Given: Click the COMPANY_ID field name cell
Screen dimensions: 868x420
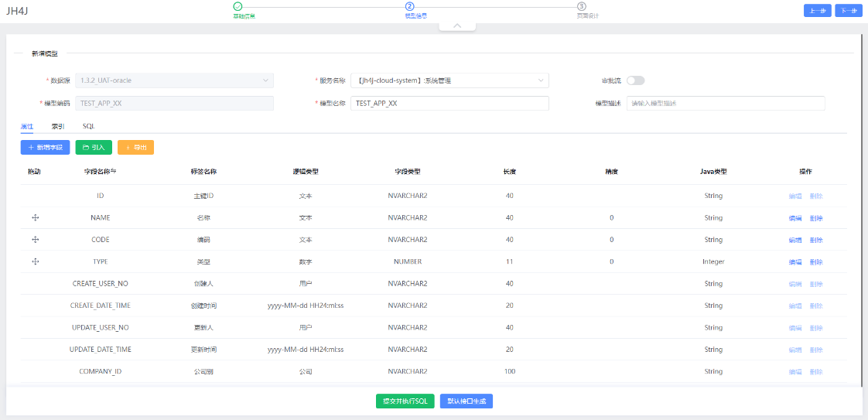Looking at the screenshot, I should [x=101, y=372].
